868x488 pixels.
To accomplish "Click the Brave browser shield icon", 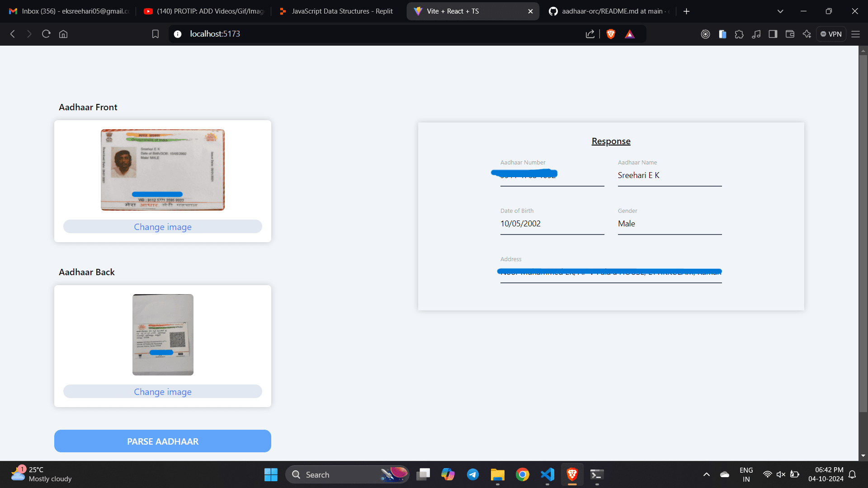I will click(611, 34).
